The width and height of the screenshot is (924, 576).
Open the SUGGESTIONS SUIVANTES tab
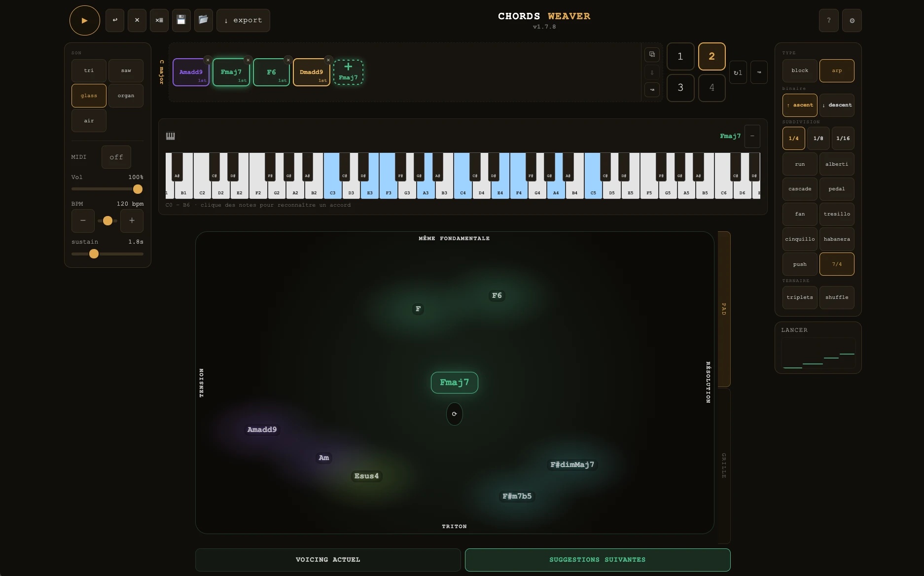598,560
